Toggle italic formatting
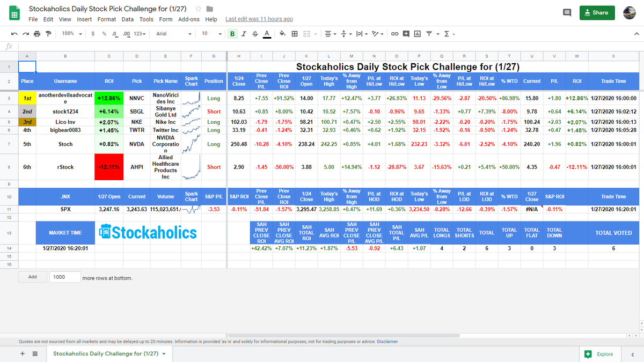This screenshot has width=644, height=362. tap(244, 34)
